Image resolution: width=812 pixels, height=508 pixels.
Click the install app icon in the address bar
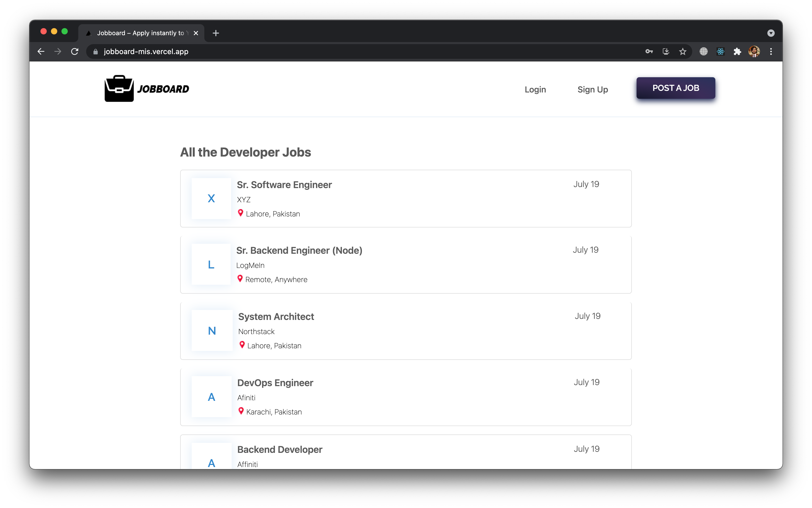click(665, 51)
